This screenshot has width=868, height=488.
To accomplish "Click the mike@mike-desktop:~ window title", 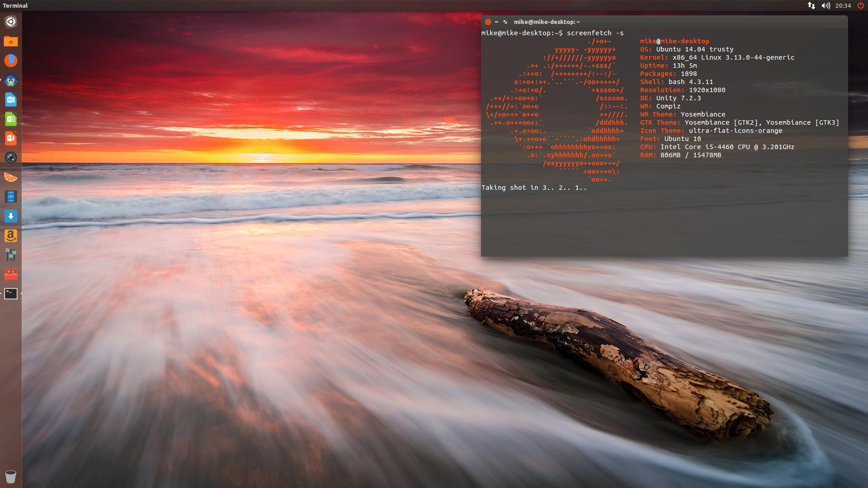I will coord(547,22).
